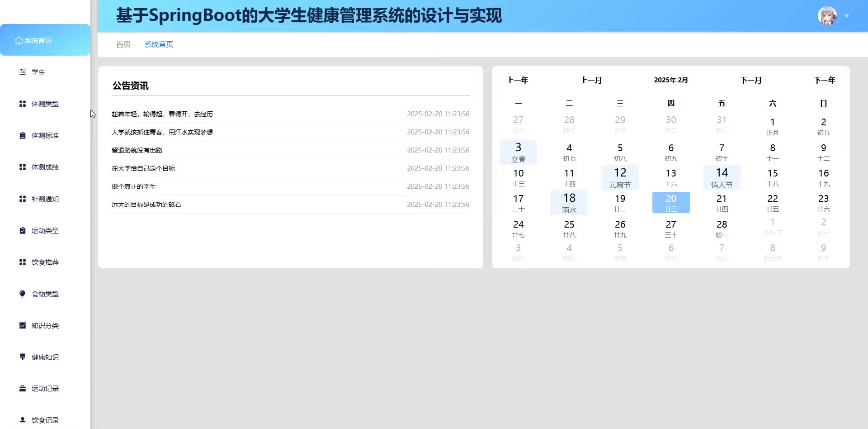868x429 pixels.
Task: Expand the user menu dropdown arrow
Action: [847, 16]
